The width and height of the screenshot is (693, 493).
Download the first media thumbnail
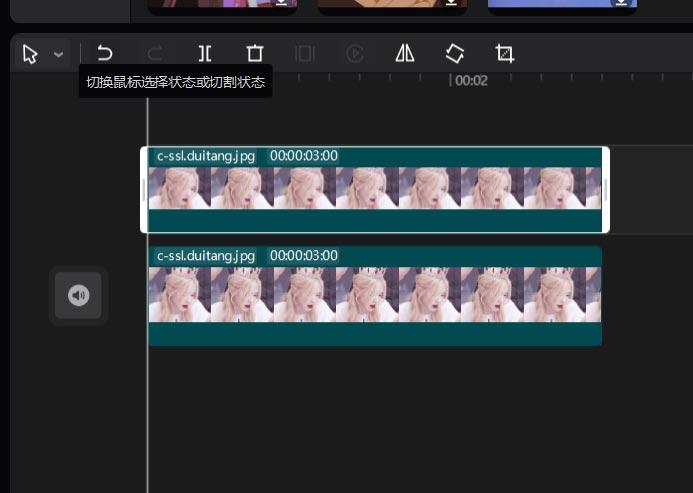coord(281,3)
